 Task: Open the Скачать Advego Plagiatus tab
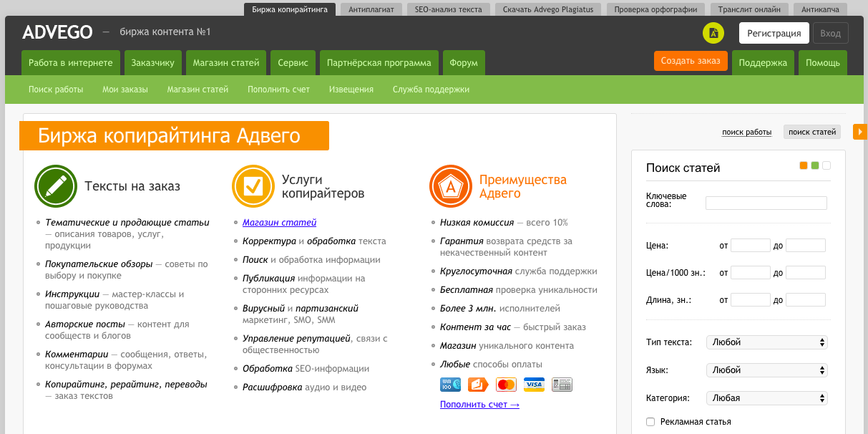(x=549, y=9)
